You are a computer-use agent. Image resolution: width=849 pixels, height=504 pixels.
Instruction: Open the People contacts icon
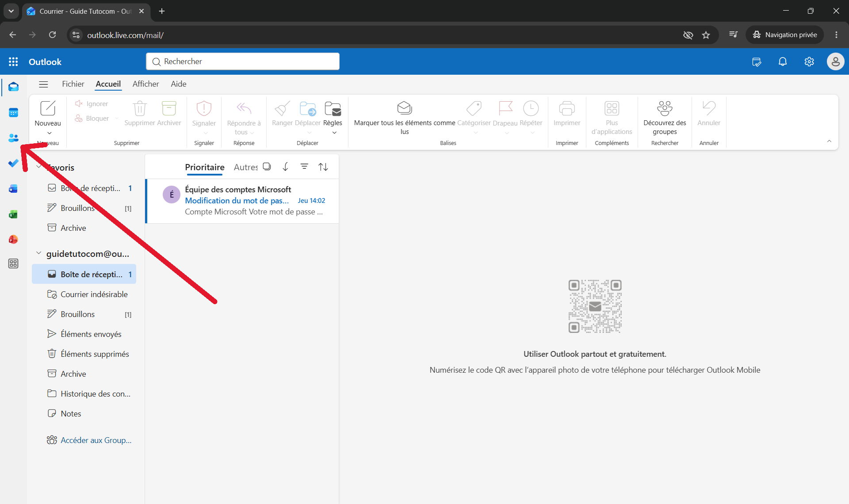[x=13, y=138]
